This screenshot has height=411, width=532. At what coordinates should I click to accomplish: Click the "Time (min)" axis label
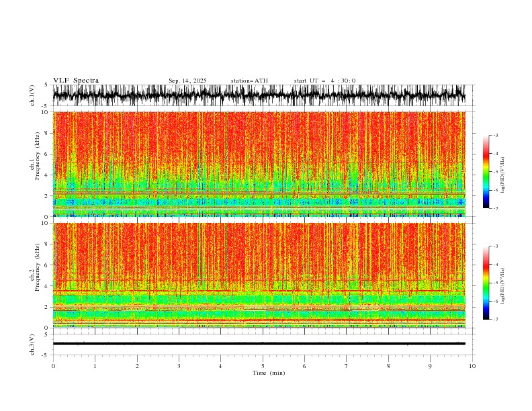pyautogui.click(x=269, y=373)
